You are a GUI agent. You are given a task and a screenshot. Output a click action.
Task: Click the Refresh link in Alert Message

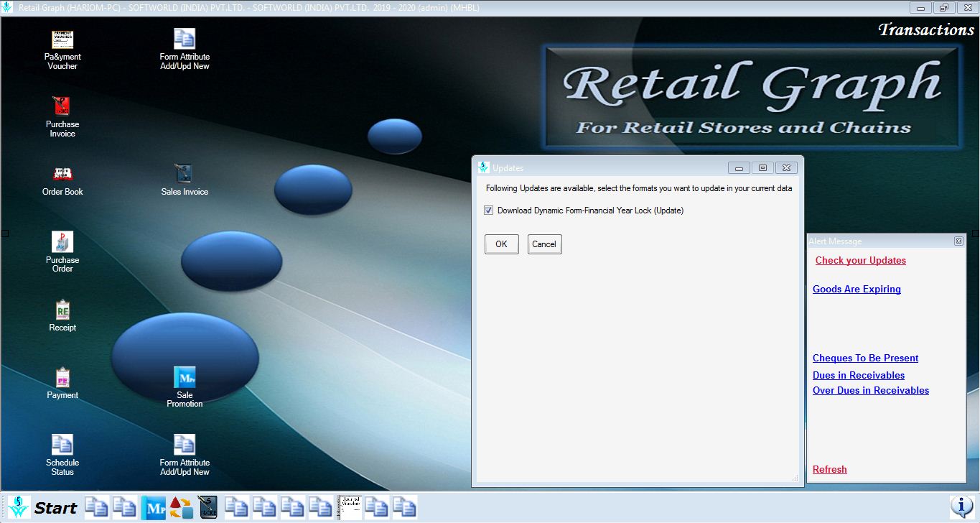[x=830, y=470]
